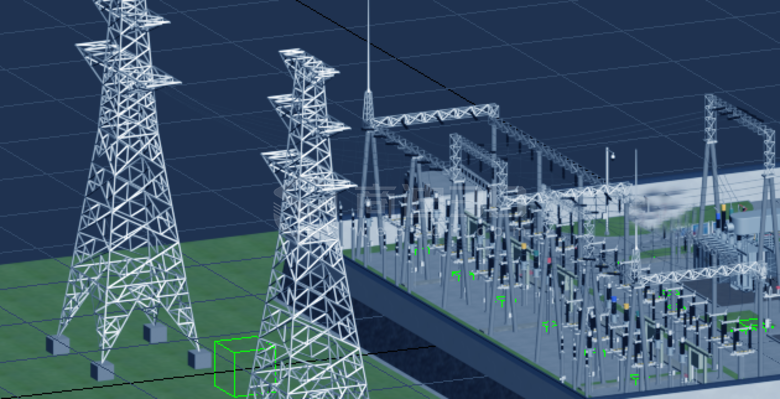Image resolution: width=780 pixels, height=399 pixels.
Task: Click the rear-left concrete footing of left tower
Action: click(58, 344)
